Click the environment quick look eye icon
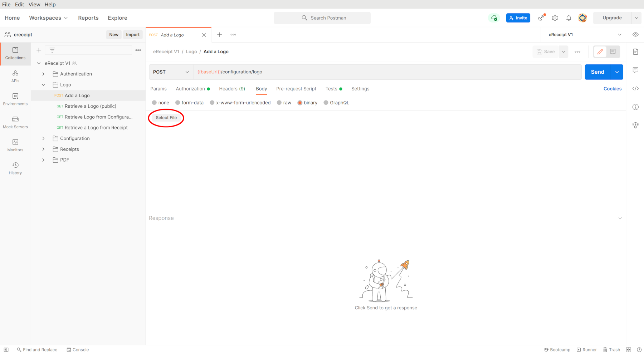644x354 pixels. pyautogui.click(x=635, y=35)
